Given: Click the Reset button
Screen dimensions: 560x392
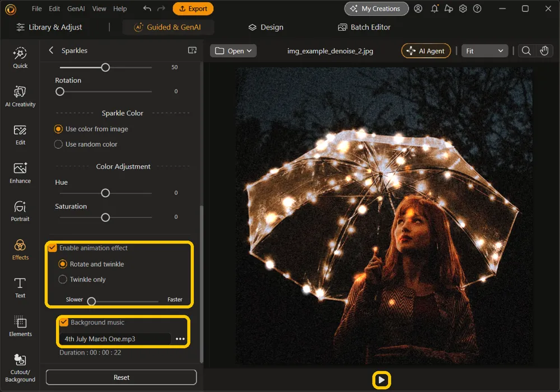Looking at the screenshot, I should (x=122, y=377).
